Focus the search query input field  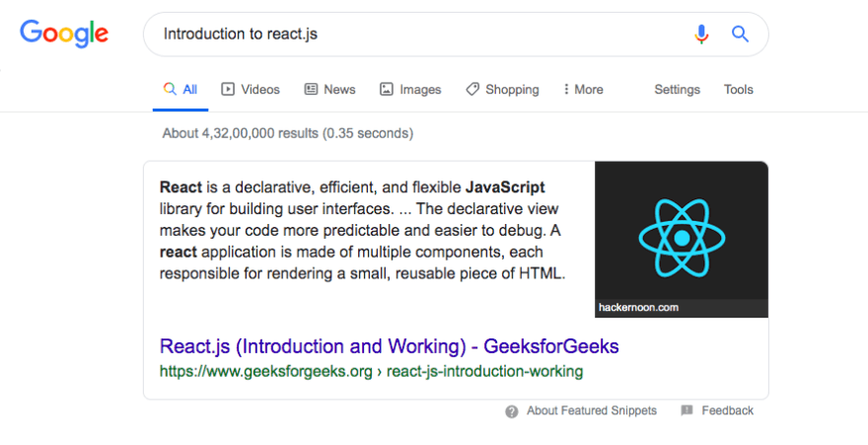coord(421,35)
